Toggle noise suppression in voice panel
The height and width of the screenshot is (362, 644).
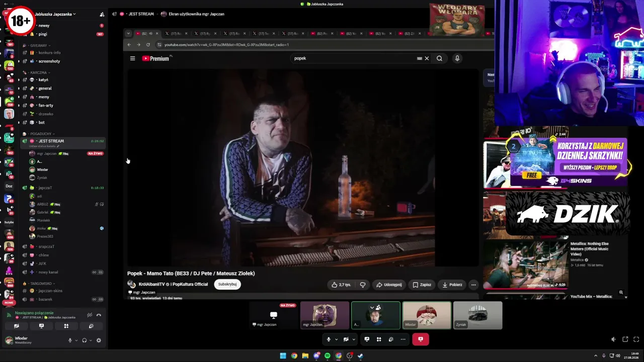(90, 315)
